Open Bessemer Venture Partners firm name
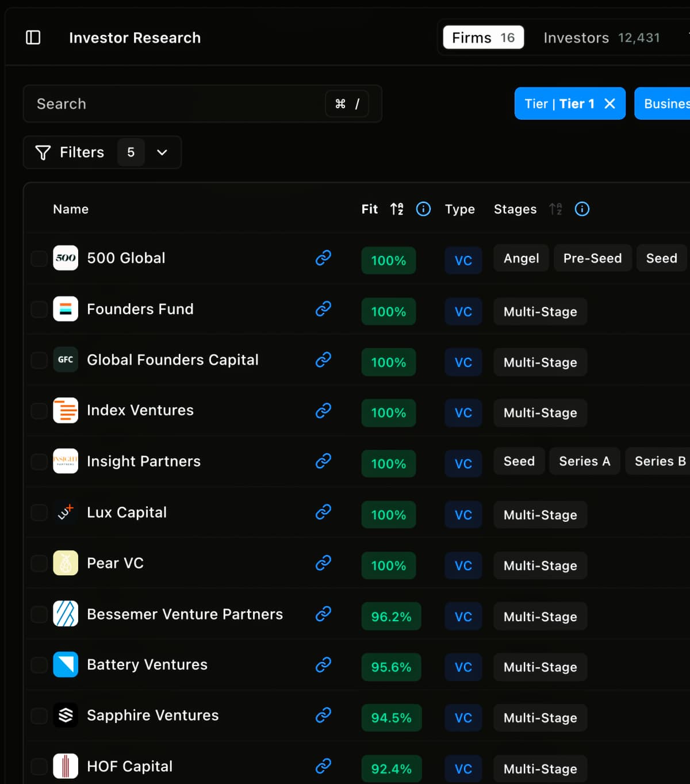 pos(185,614)
